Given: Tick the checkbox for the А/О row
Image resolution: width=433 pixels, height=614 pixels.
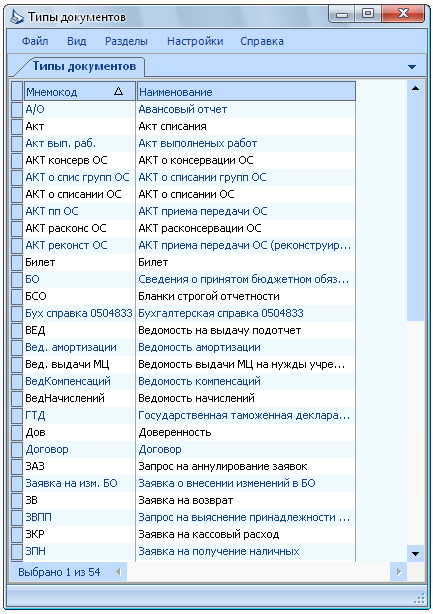Looking at the screenshot, I should 17,109.
